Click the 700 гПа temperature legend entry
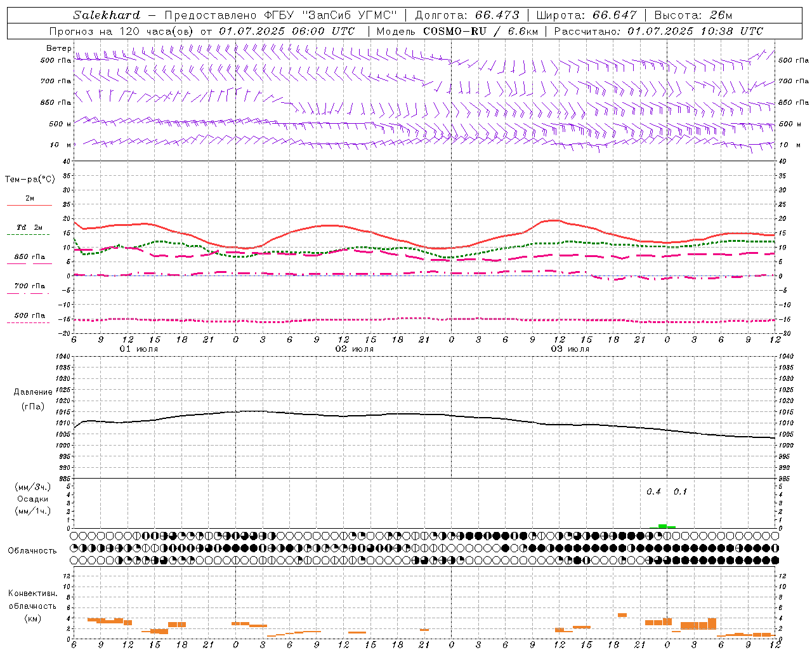This screenshot has height=650, width=812. [29, 286]
